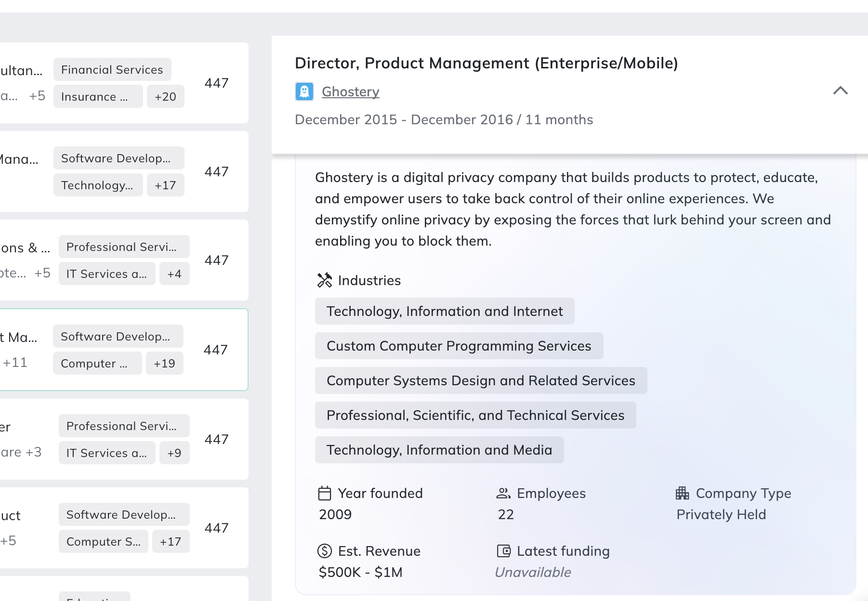Expand the +9 more industries badge
This screenshot has height=601, width=868.
click(174, 453)
